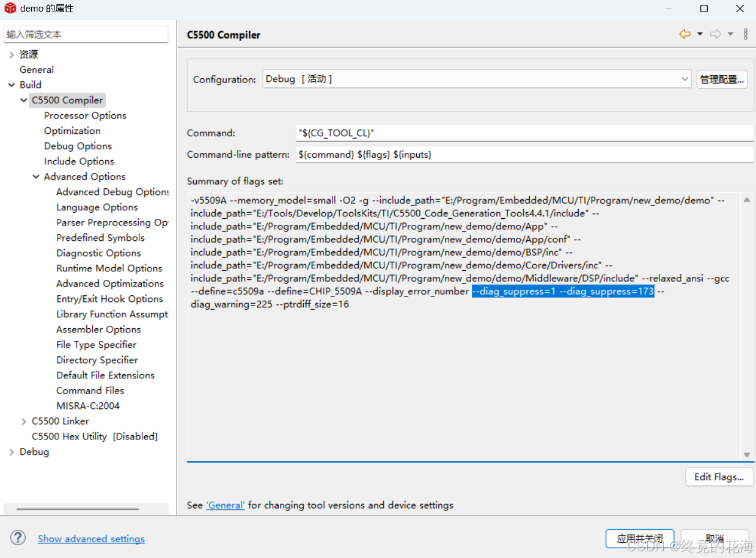Open the view menu three-dots icon
Image resolution: width=756 pixels, height=558 pixels.
[746, 34]
